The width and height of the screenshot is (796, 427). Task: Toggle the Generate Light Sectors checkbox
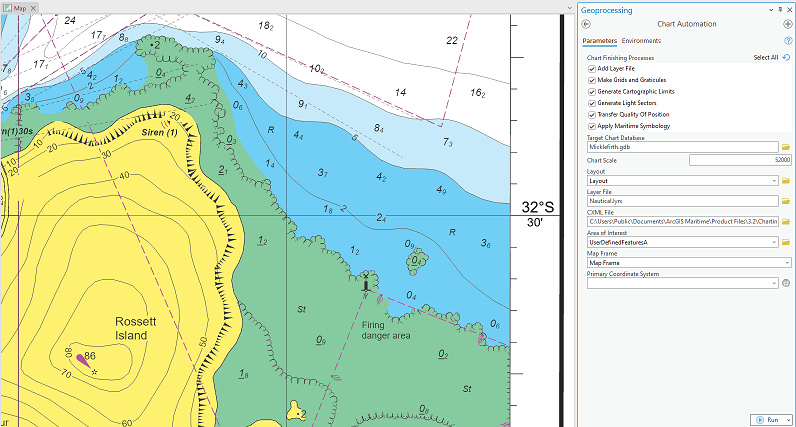[x=591, y=103]
